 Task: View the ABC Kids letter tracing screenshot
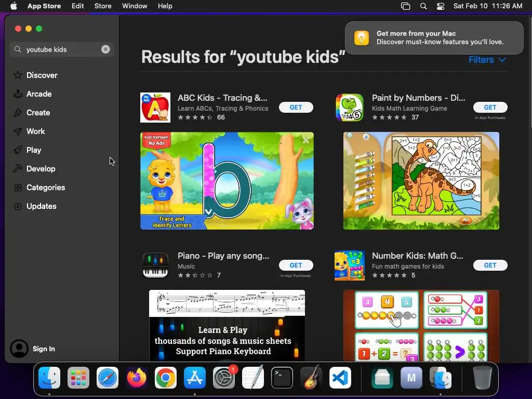pos(227,181)
